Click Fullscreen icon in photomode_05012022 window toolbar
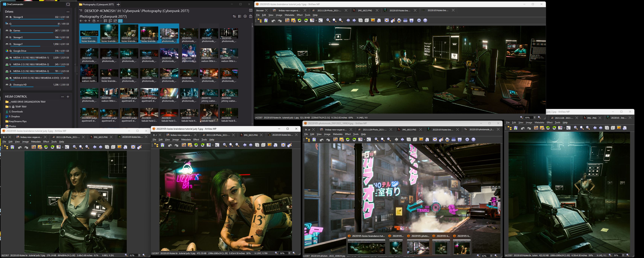Image resolution: width=644 pixels, height=258 pixels. coord(435,139)
